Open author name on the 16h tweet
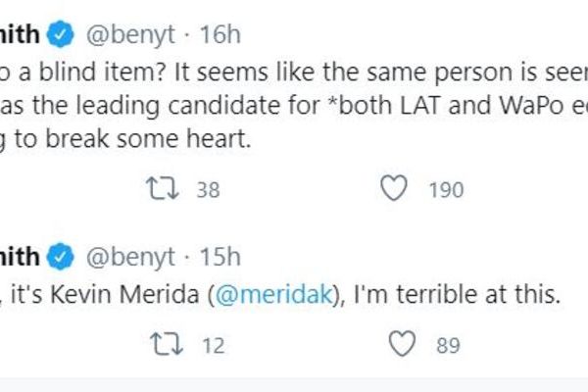 [20, 36]
